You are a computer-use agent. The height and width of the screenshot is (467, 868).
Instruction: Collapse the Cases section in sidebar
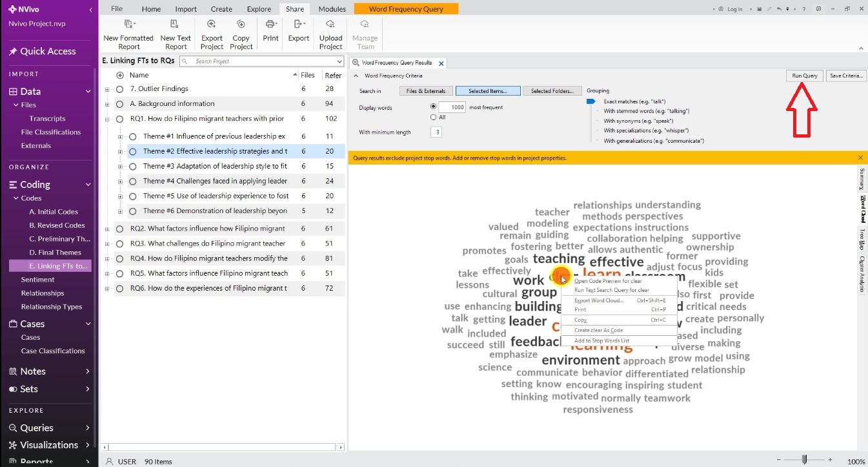[x=88, y=324]
